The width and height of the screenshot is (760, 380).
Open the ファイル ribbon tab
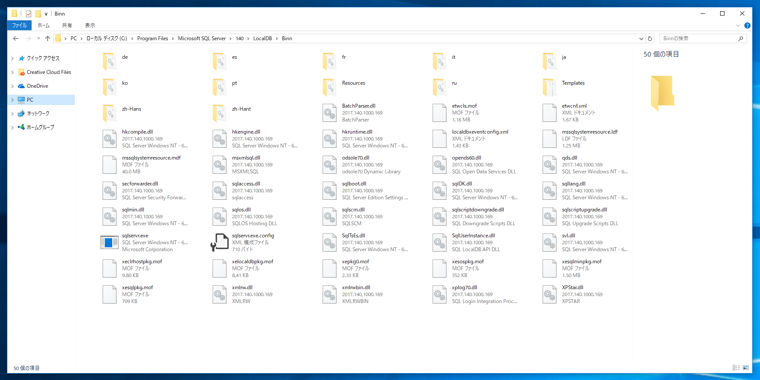(19, 25)
